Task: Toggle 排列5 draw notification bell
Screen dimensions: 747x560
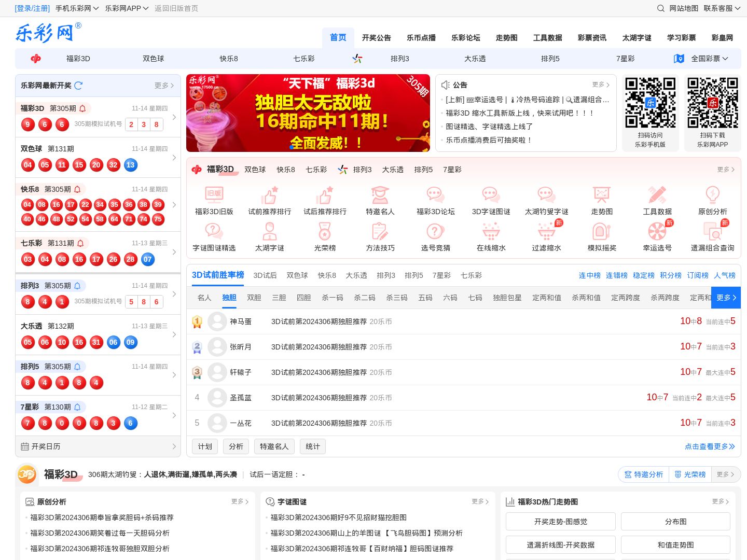Action: 77,367
